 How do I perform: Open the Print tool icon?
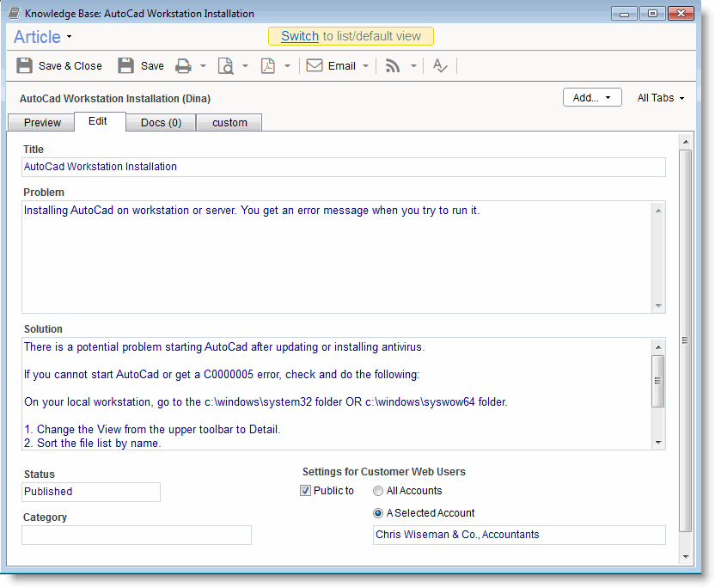[184, 65]
